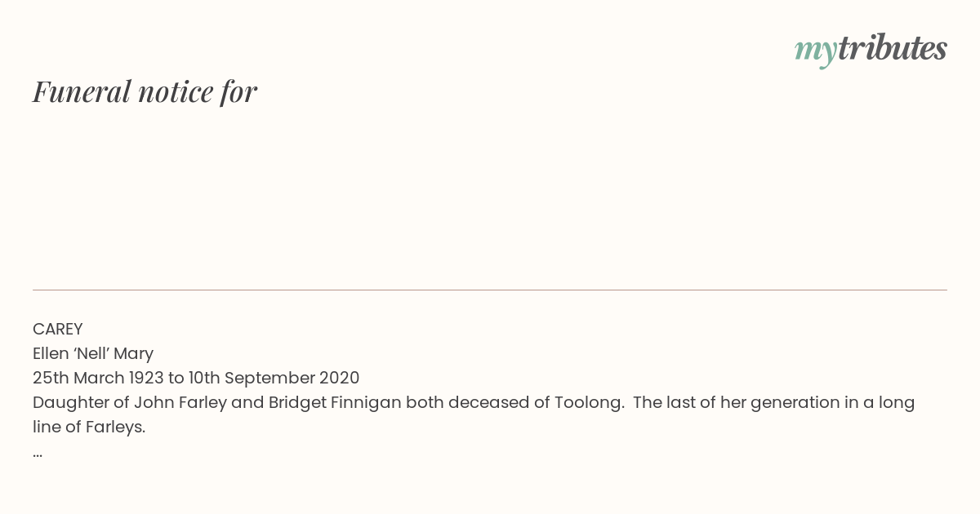Click the nickname 'Nell' in the name
The width and height of the screenshot is (980, 514).
[90, 353]
